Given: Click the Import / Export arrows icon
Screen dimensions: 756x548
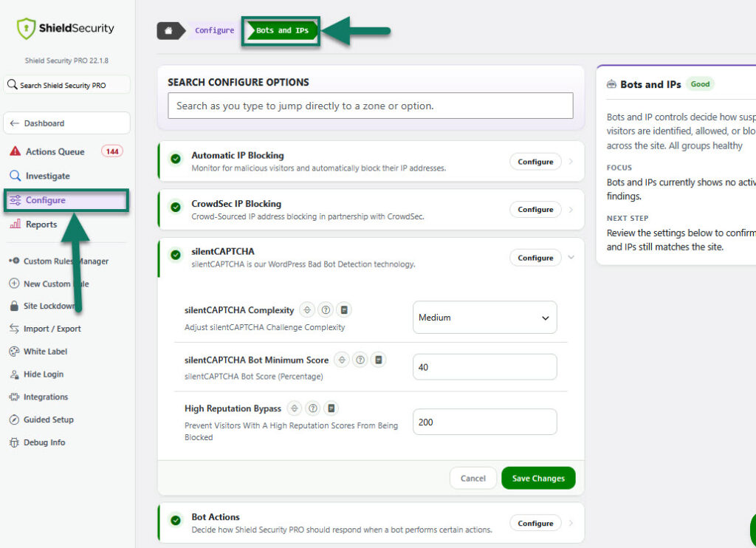Looking at the screenshot, I should (15, 329).
